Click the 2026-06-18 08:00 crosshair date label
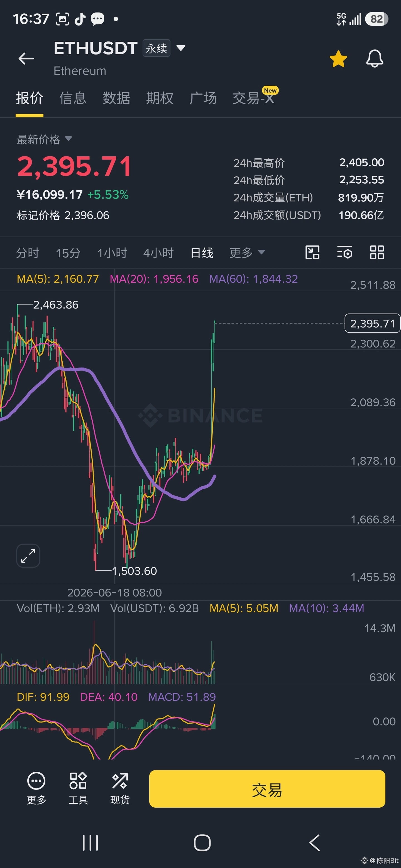The image size is (401, 868). (x=115, y=593)
